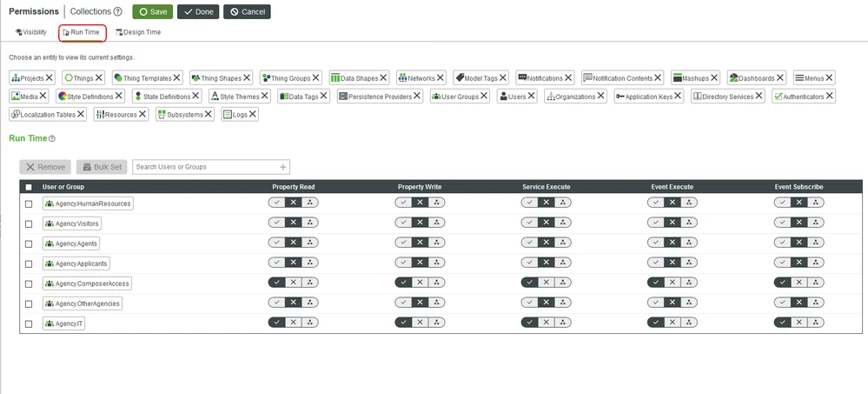Set Property Write to inherit for Agency.Visitors
Viewport: 868px width, 394px height.
coord(437,223)
